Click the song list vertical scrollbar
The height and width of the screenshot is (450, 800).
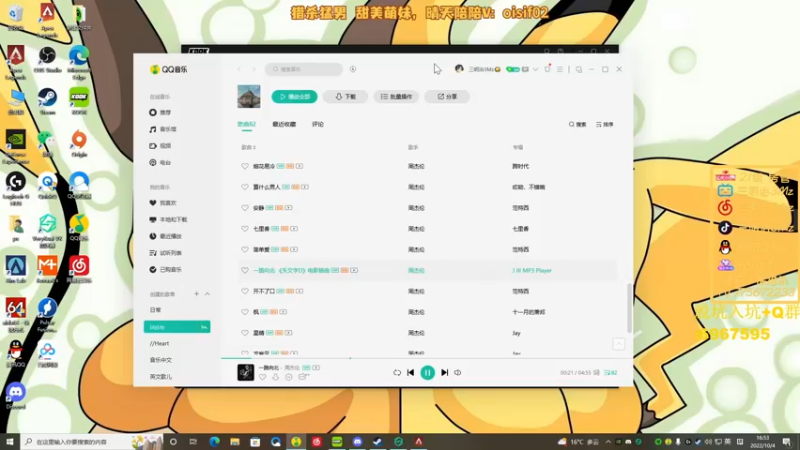click(629, 308)
